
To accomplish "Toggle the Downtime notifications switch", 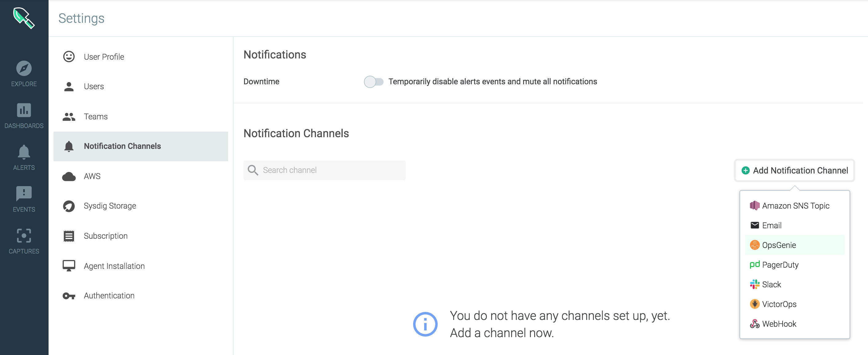I will point(373,82).
